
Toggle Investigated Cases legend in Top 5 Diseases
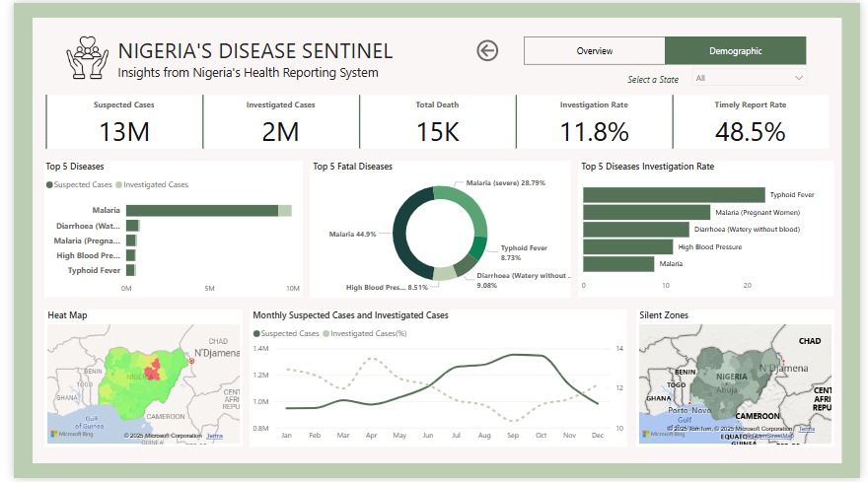152,185
